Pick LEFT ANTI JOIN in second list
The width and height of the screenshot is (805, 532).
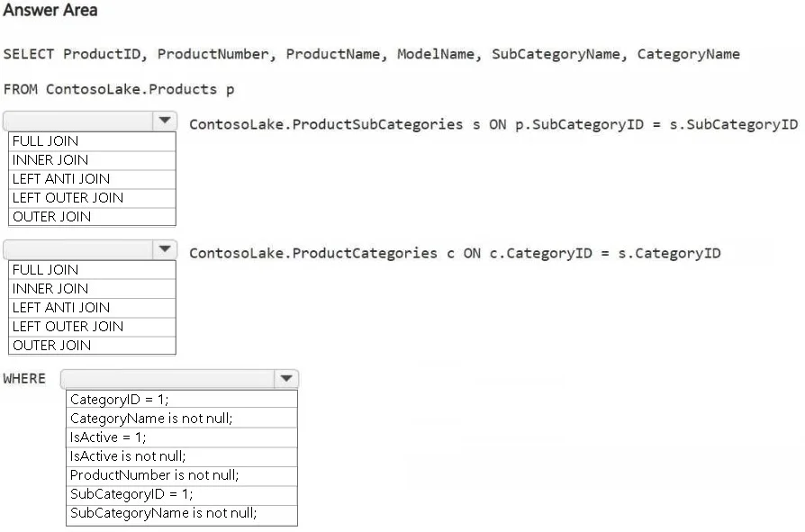click(93, 308)
